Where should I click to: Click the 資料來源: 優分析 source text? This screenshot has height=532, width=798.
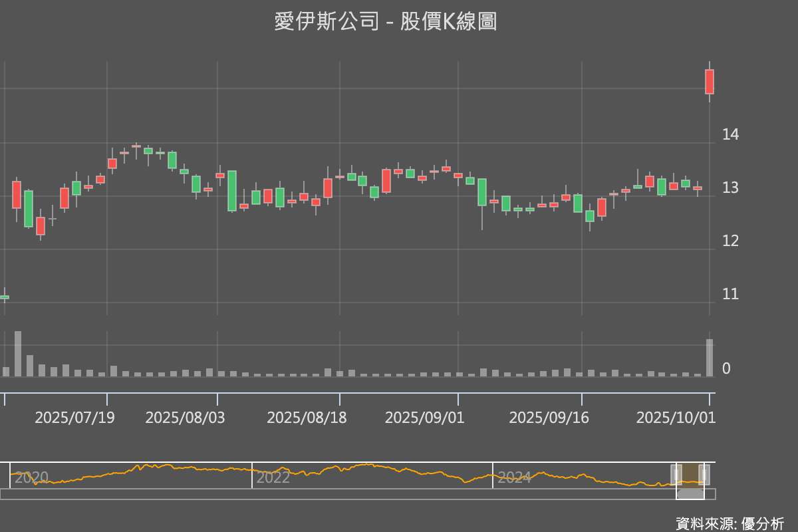[x=730, y=523]
